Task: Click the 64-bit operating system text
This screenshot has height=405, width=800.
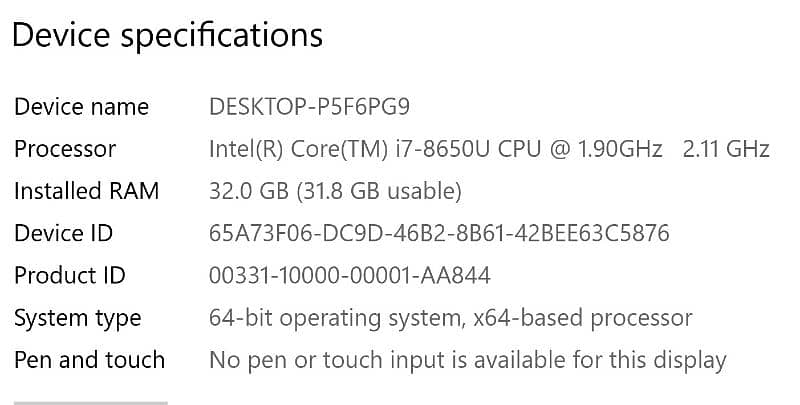Action: (330, 318)
